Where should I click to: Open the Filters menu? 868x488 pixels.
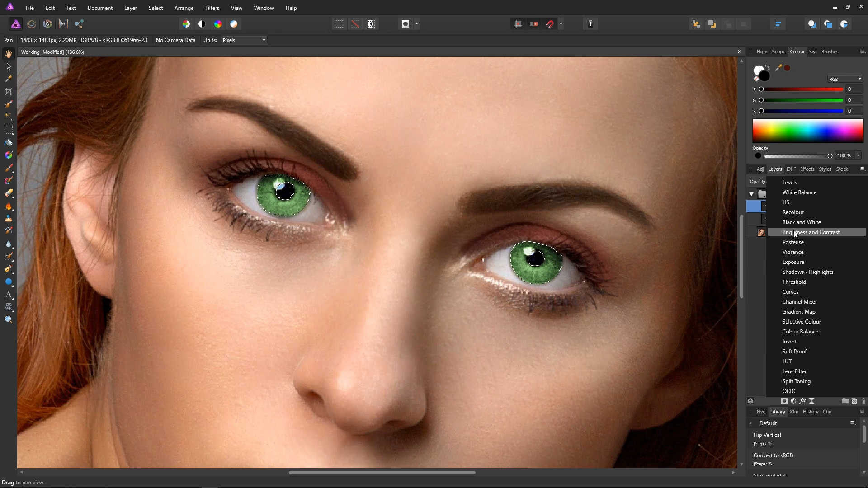point(212,8)
